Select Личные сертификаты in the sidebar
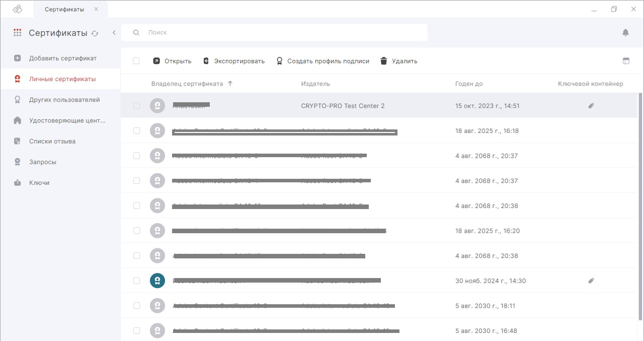Screen dimensions: 644x341 click(x=60, y=79)
